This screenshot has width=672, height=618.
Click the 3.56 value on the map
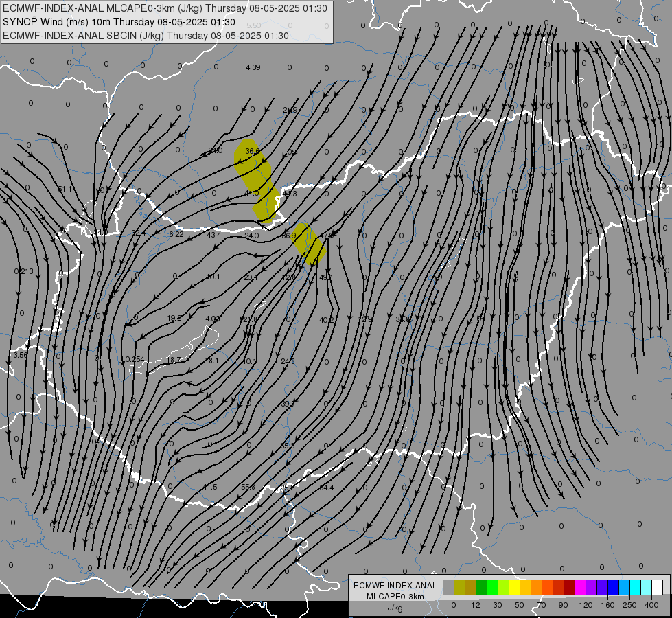point(20,355)
